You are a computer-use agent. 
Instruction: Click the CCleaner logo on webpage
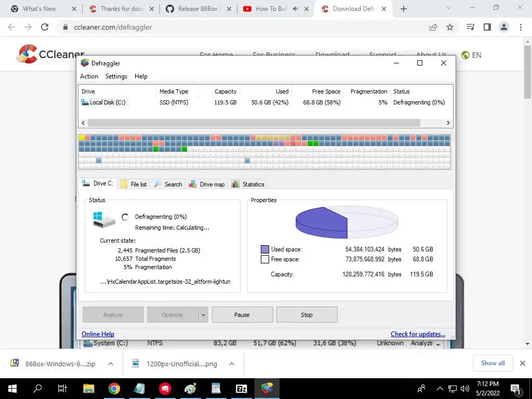tap(50, 54)
